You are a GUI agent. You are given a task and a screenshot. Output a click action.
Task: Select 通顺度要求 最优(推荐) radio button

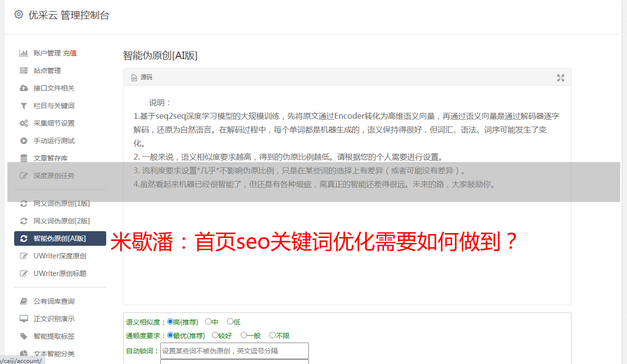(x=170, y=335)
